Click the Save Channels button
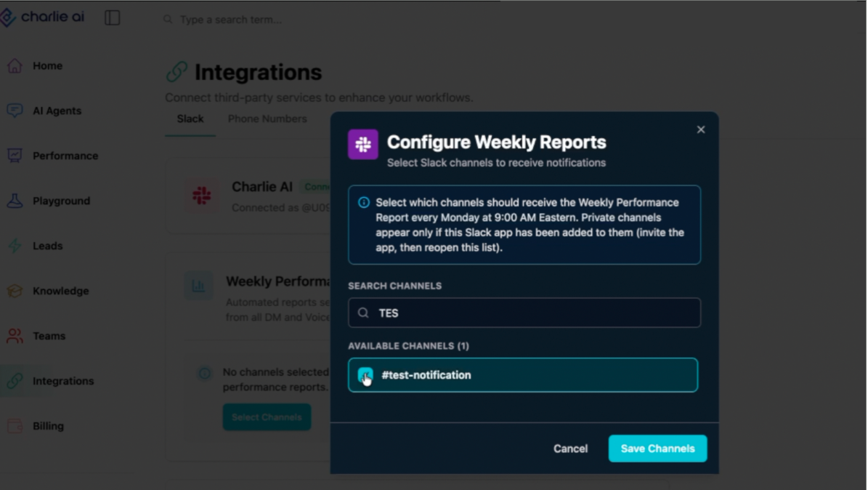 coord(657,449)
